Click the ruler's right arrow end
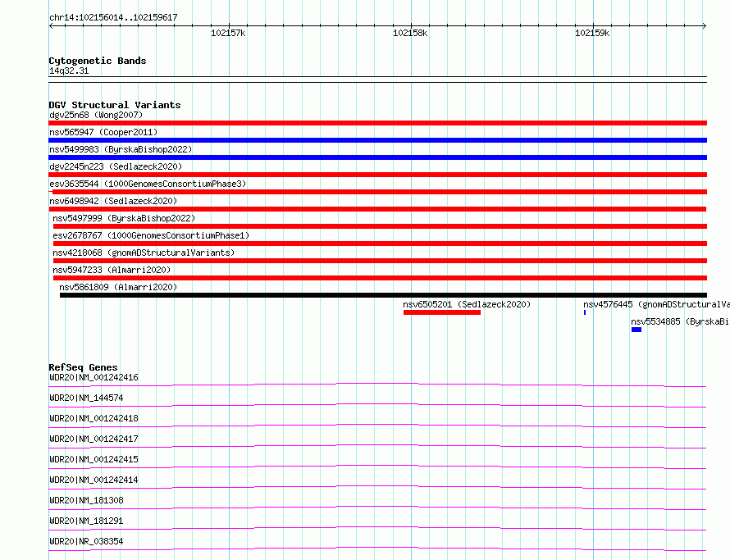 705,25
